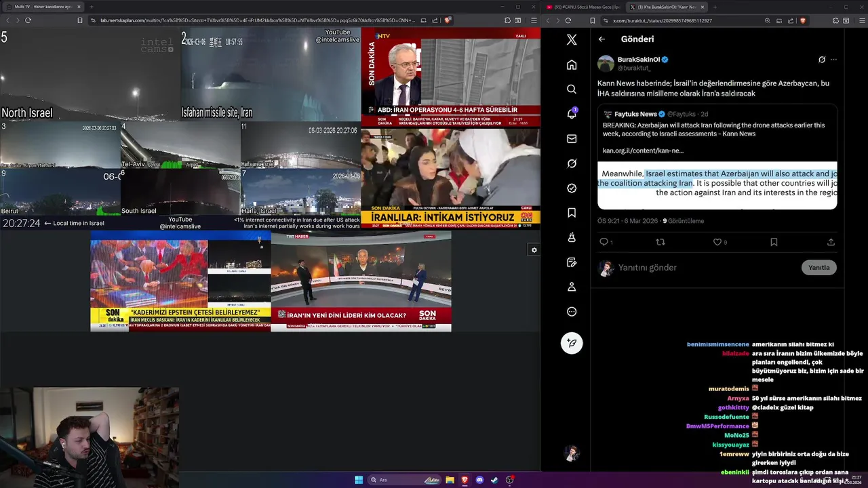The width and height of the screenshot is (868, 488).
Task: Reload page in Multi TV window
Action: (x=28, y=20)
